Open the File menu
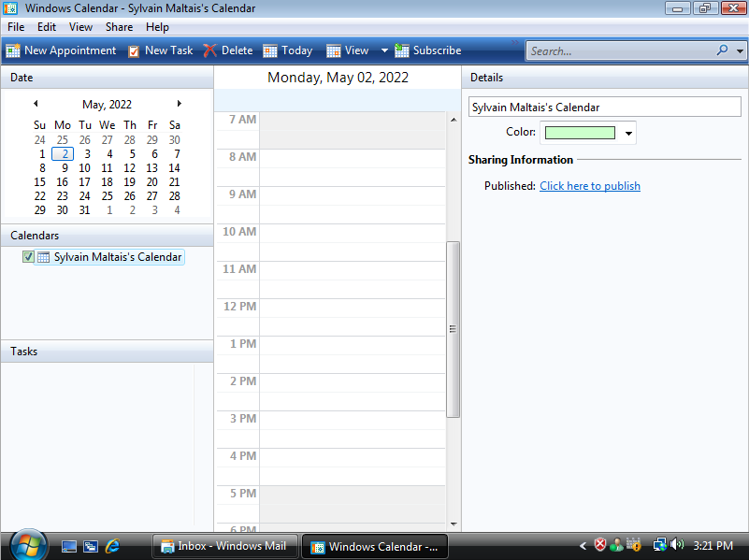Image resolution: width=749 pixels, height=560 pixels. (16, 27)
